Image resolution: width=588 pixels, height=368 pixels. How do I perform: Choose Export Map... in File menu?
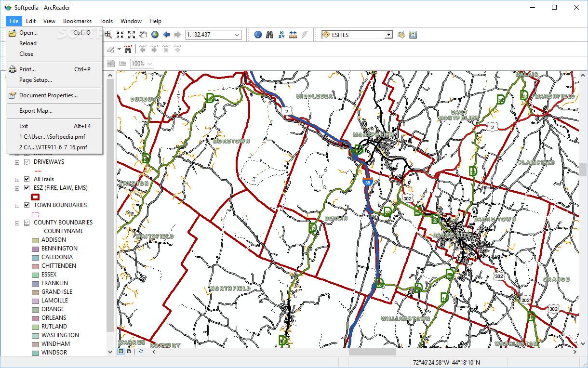click(x=54, y=111)
